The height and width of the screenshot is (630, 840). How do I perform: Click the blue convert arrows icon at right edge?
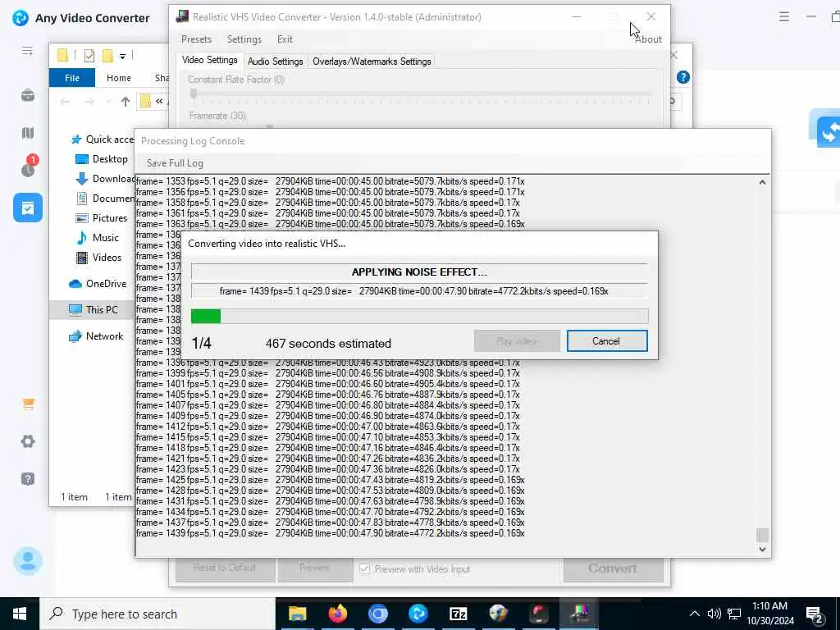(829, 131)
